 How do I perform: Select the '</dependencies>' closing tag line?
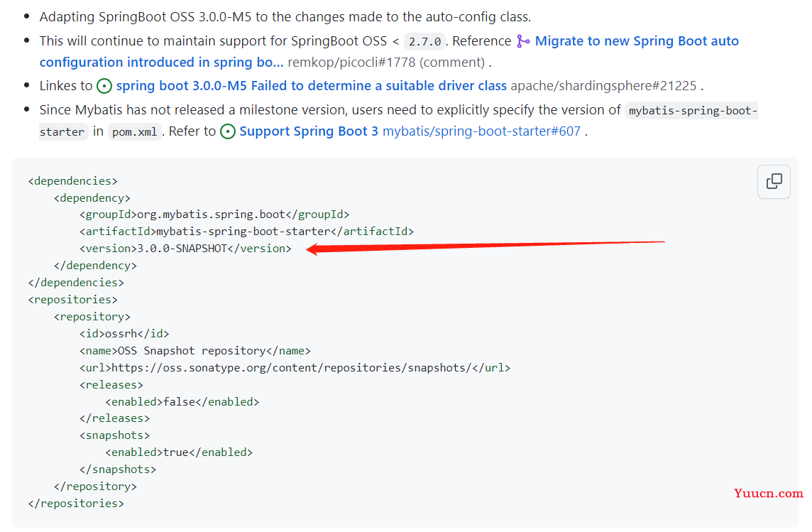click(x=76, y=282)
